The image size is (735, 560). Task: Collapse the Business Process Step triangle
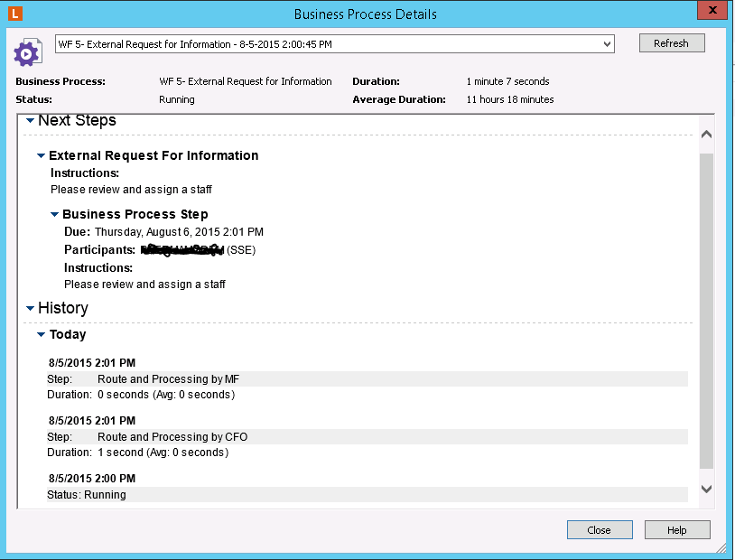point(54,215)
